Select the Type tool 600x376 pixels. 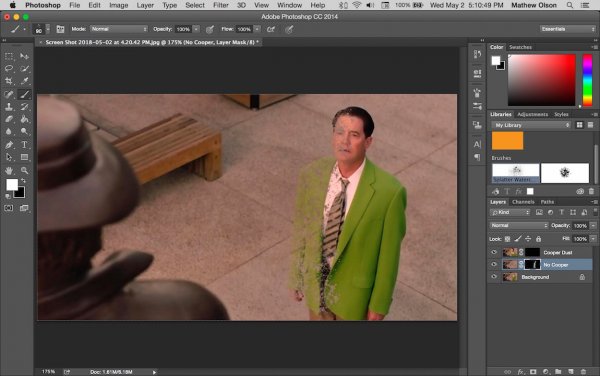point(24,145)
